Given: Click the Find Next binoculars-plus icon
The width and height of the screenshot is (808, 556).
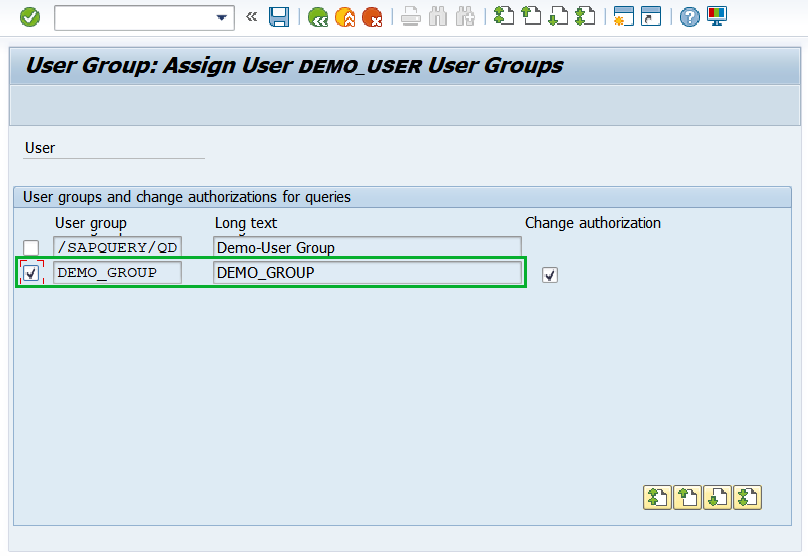Looking at the screenshot, I should pyautogui.click(x=465, y=18).
